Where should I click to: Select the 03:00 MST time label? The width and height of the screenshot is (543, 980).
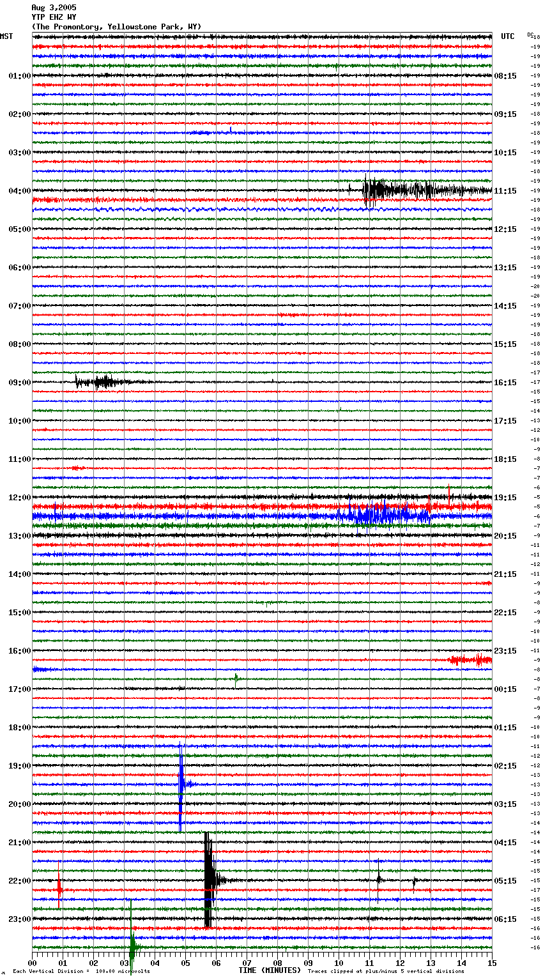[20, 153]
